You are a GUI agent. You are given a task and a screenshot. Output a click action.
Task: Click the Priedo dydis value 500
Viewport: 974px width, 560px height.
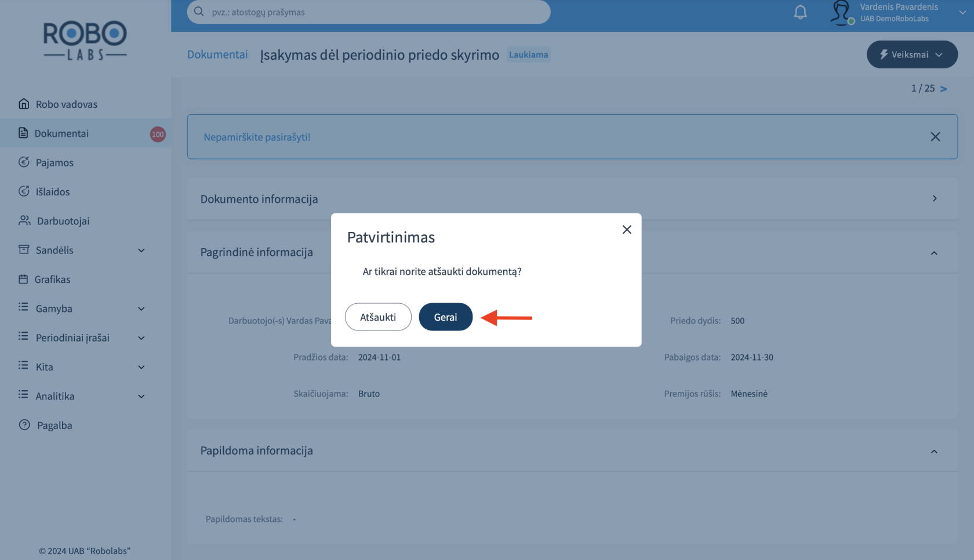pyautogui.click(x=737, y=321)
